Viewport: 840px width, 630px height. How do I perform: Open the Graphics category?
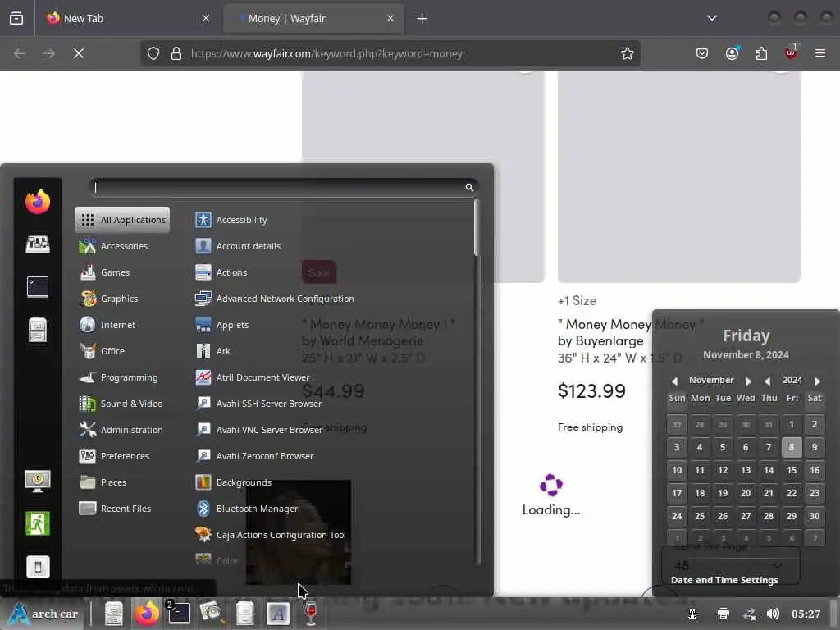click(x=123, y=299)
